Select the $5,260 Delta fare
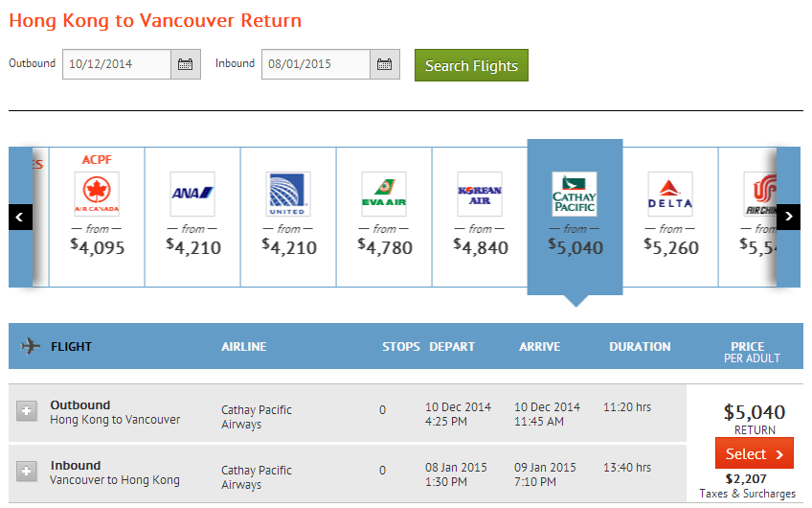 [670, 247]
